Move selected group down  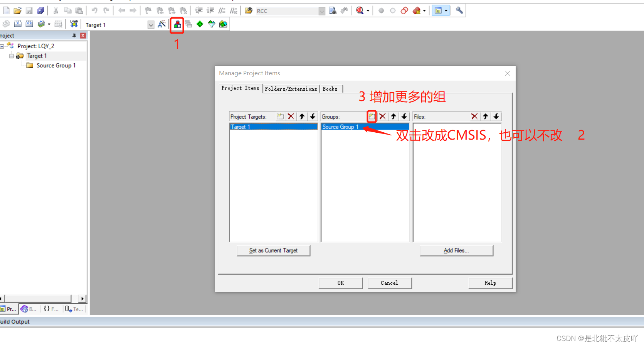404,116
